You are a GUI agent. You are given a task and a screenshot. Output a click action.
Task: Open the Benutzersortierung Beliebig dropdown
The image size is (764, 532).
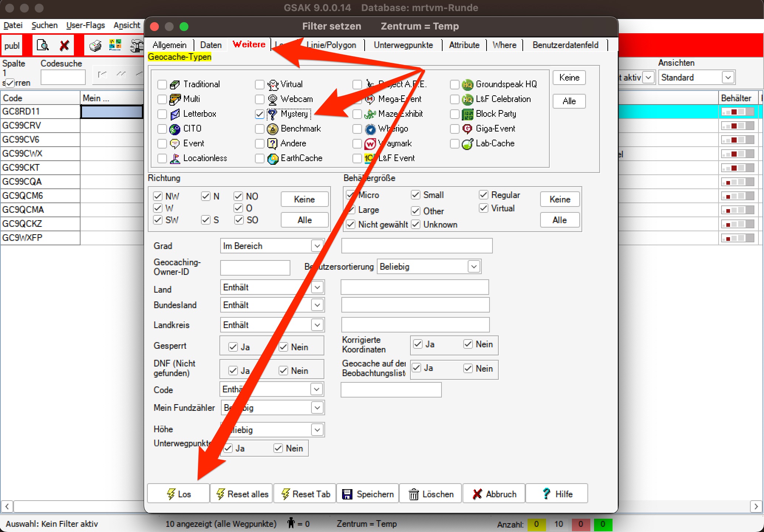click(429, 266)
